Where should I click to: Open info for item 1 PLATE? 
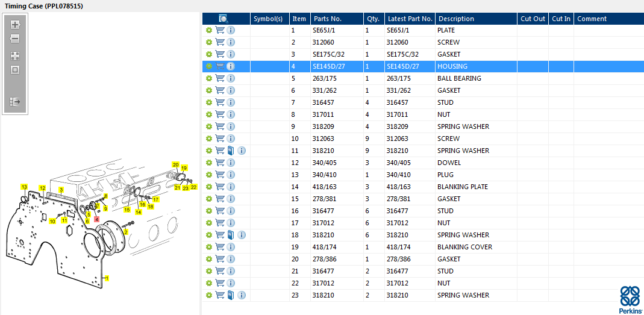point(231,30)
